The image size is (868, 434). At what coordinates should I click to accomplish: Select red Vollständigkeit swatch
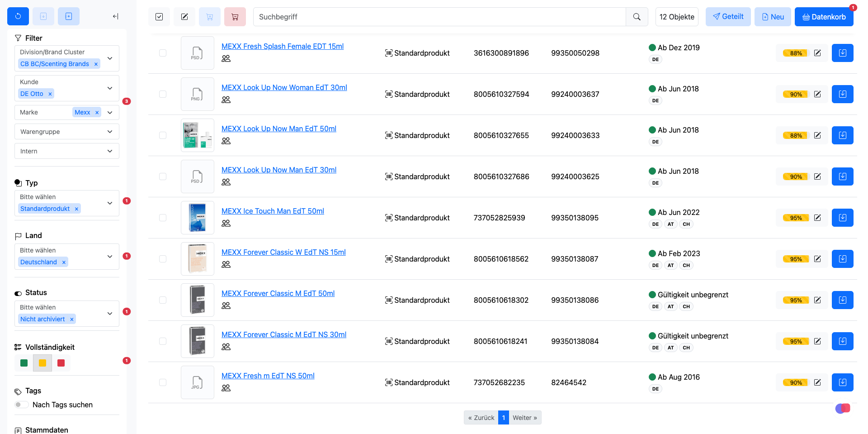(61, 363)
